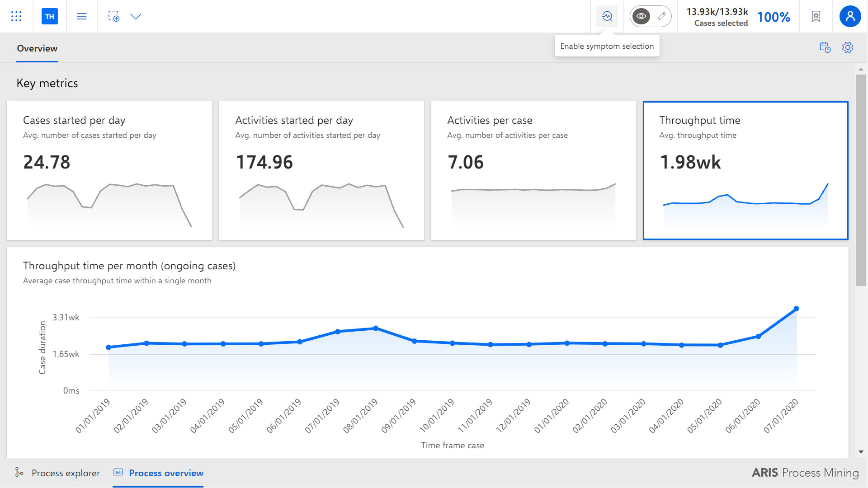The height and width of the screenshot is (488, 868).
Task: Select the Throughput time metric card
Action: [745, 170]
